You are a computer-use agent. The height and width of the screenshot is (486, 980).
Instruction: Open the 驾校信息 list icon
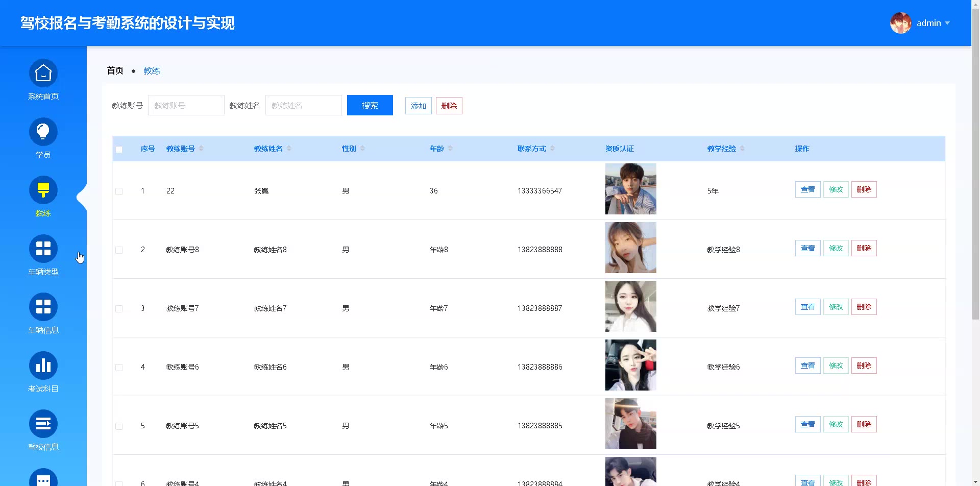coord(43,424)
